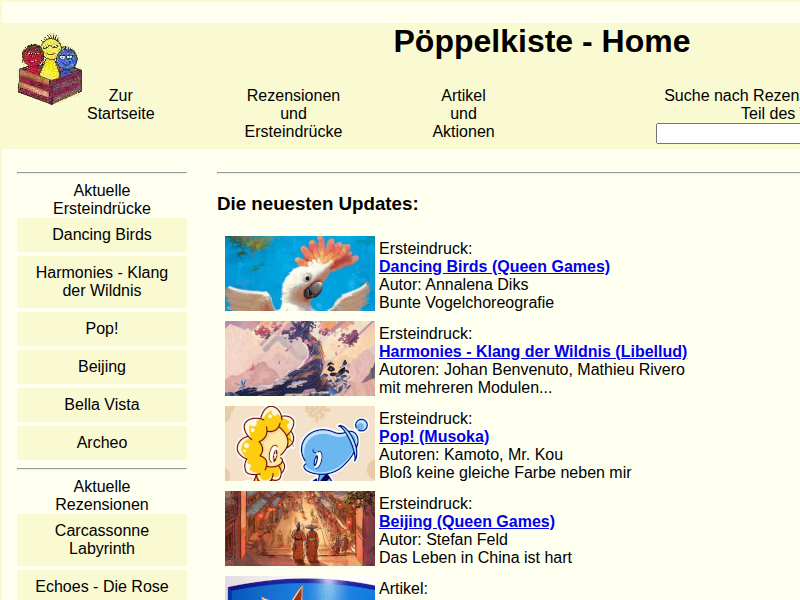The height and width of the screenshot is (600, 800).
Task: Click the Aktuelle Rezensionen heading
Action: 102,495
